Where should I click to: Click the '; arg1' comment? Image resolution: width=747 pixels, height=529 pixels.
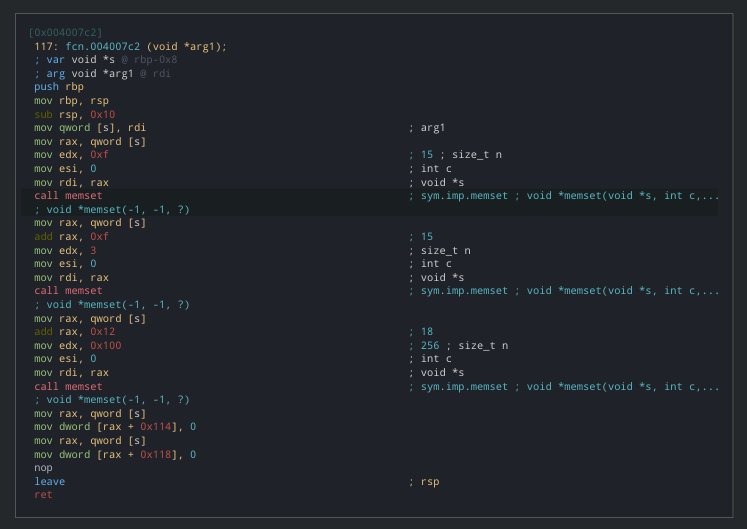427,128
